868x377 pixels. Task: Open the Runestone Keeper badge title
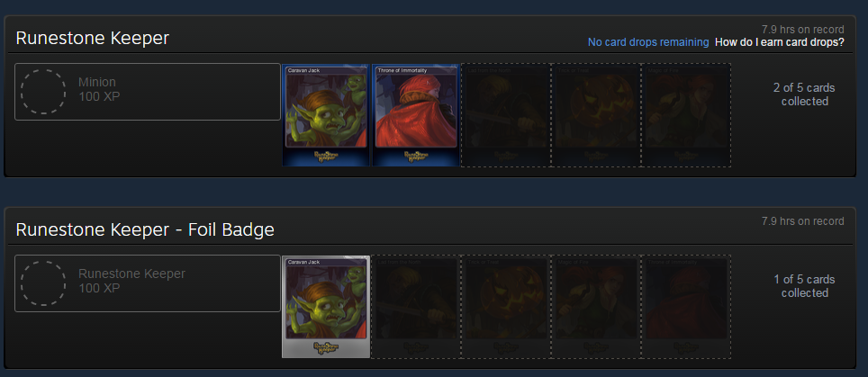click(x=93, y=38)
